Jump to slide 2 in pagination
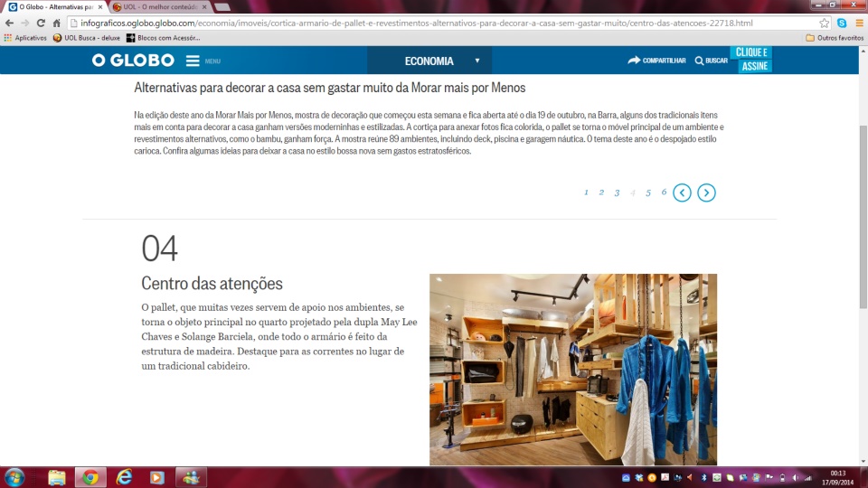The height and width of the screenshot is (488, 868). tap(601, 192)
